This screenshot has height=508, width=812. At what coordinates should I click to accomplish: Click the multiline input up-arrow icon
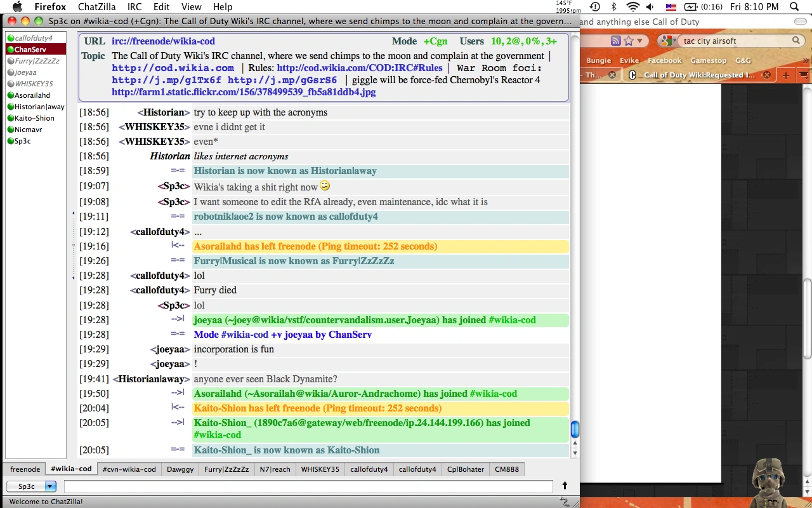click(x=565, y=486)
